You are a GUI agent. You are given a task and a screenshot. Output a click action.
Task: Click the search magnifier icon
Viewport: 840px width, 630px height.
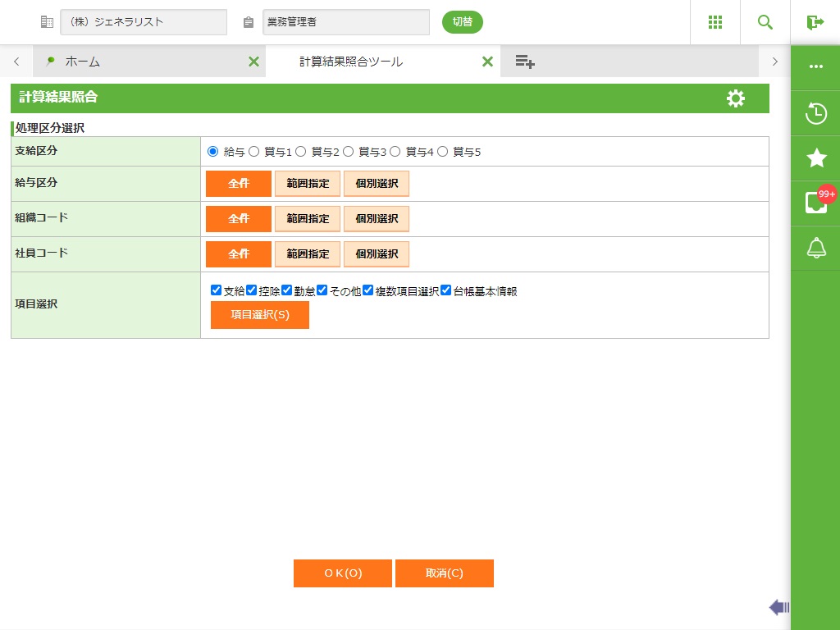pyautogui.click(x=765, y=22)
